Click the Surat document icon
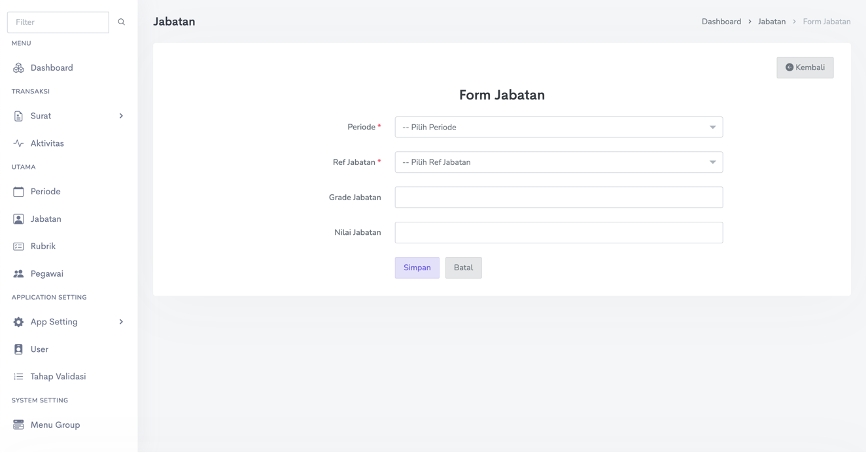This screenshot has width=866, height=454. pos(17,116)
